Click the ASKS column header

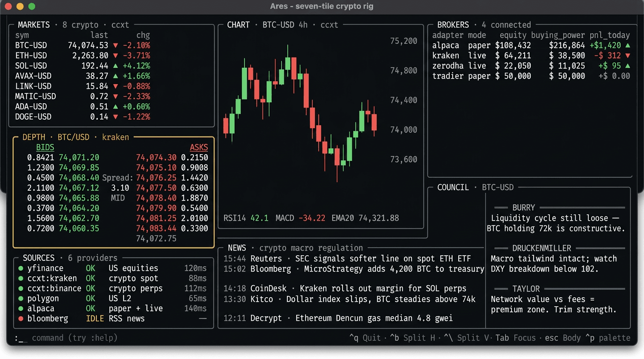click(198, 148)
